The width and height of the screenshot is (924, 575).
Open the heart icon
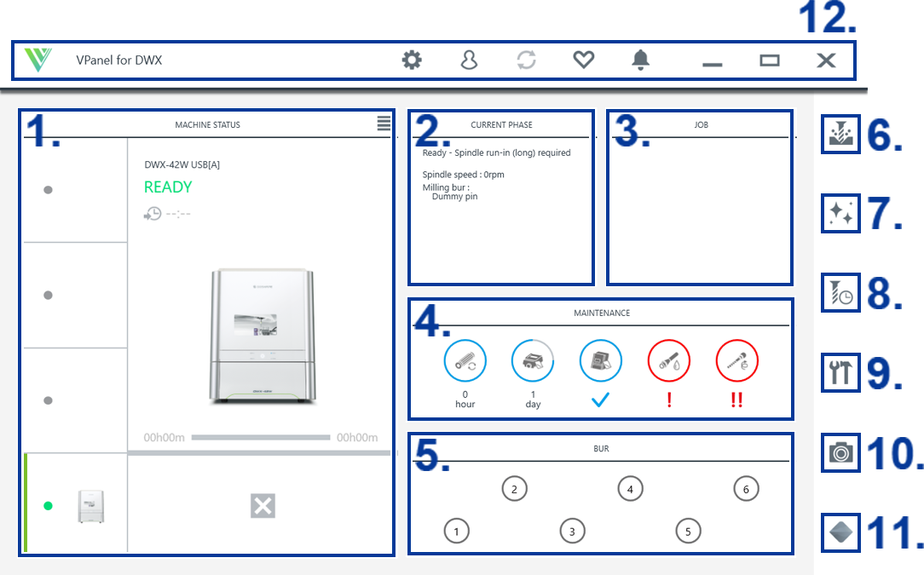coord(583,60)
